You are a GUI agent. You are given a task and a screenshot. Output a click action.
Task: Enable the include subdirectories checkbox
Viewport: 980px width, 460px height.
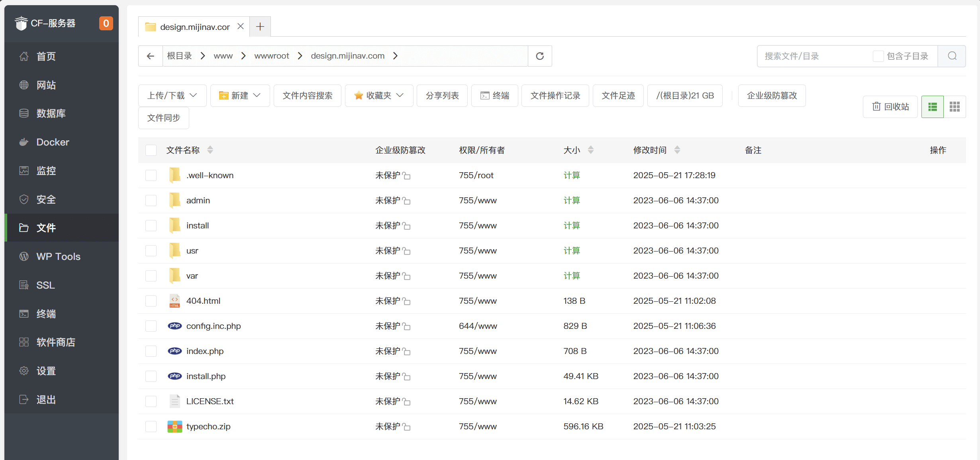coord(878,56)
